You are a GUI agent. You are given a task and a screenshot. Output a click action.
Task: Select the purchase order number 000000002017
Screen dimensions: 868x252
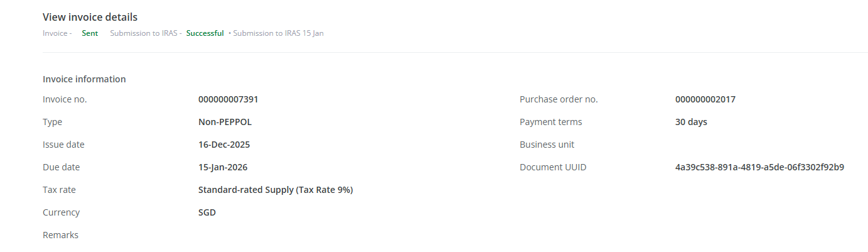click(x=705, y=99)
